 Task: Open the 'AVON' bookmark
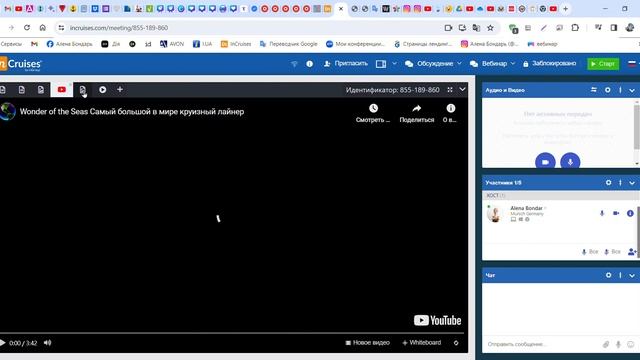tap(172, 44)
